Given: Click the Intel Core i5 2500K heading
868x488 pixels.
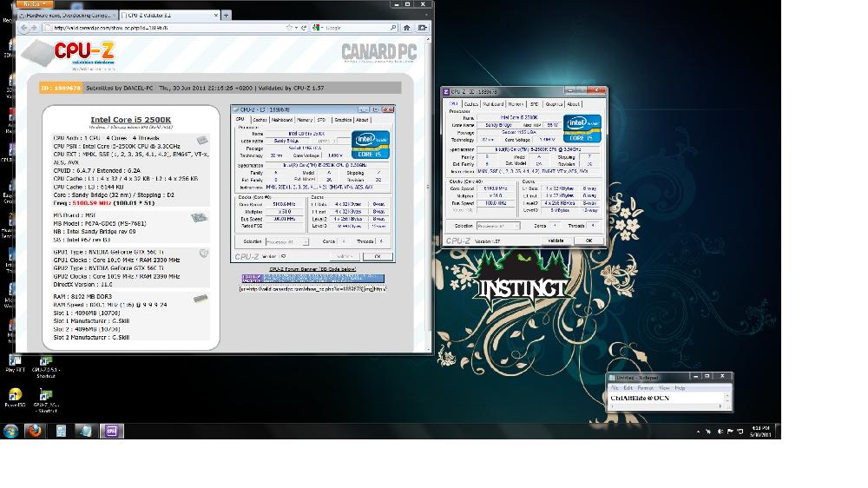Looking at the screenshot, I should pos(131,120).
